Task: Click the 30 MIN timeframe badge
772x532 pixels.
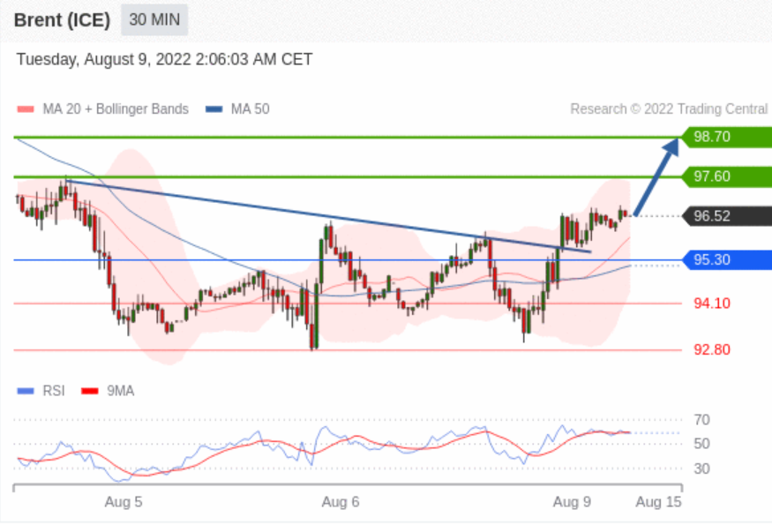Action: click(x=154, y=20)
